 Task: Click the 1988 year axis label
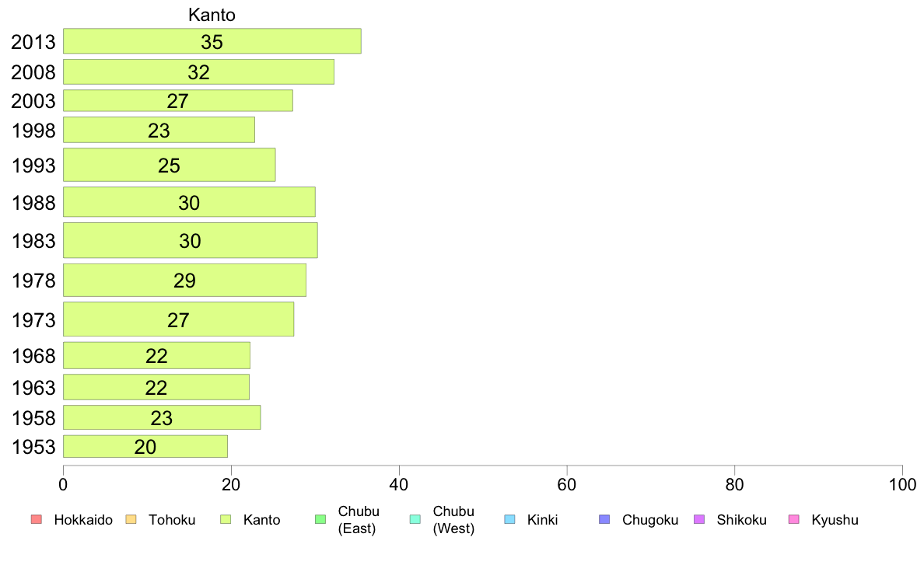33,203
